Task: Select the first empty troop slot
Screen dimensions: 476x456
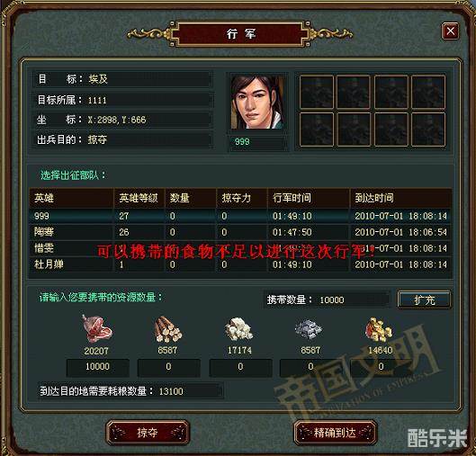Action: click(317, 92)
